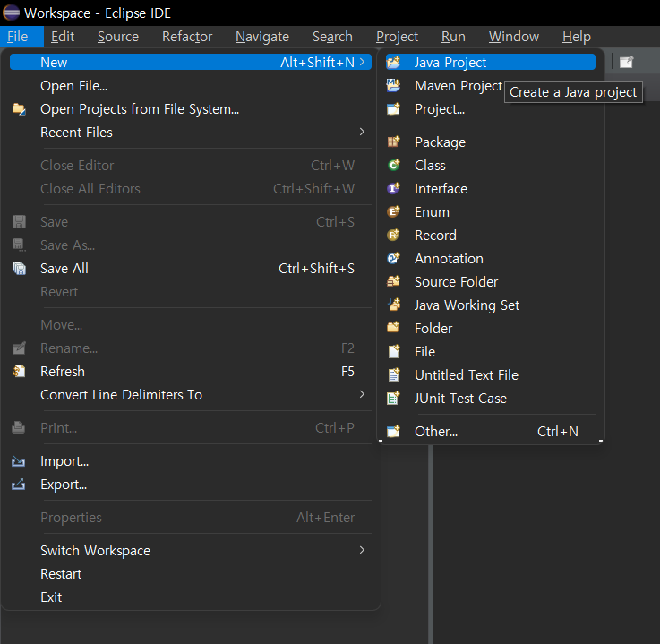
Task: Select Untitled Text File entry
Action: 466,375
